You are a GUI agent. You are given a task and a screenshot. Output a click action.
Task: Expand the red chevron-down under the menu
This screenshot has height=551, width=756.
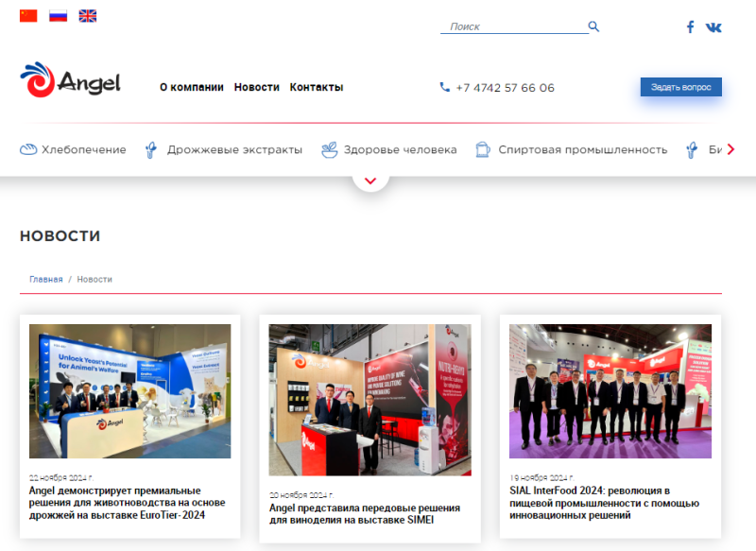pyautogui.click(x=370, y=180)
